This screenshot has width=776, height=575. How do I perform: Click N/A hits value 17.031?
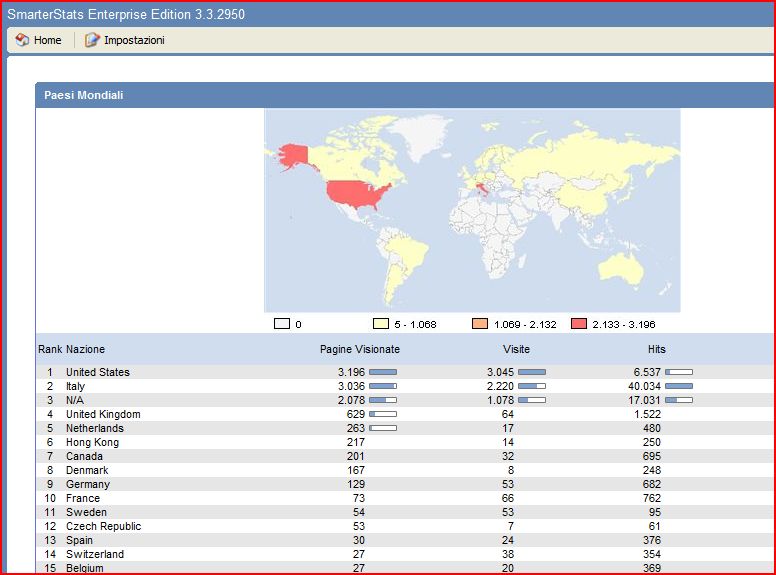tap(644, 400)
